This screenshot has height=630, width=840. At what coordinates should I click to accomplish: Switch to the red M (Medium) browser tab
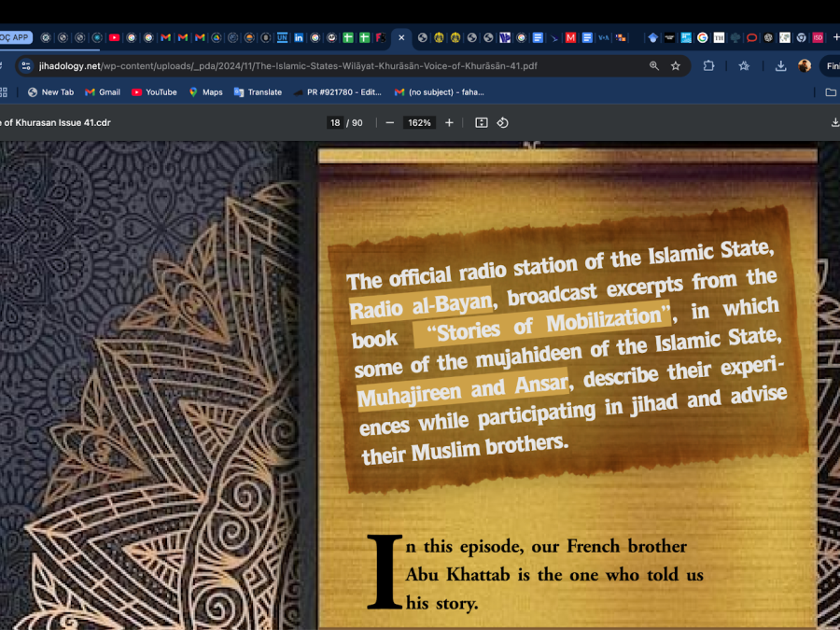[x=570, y=37]
